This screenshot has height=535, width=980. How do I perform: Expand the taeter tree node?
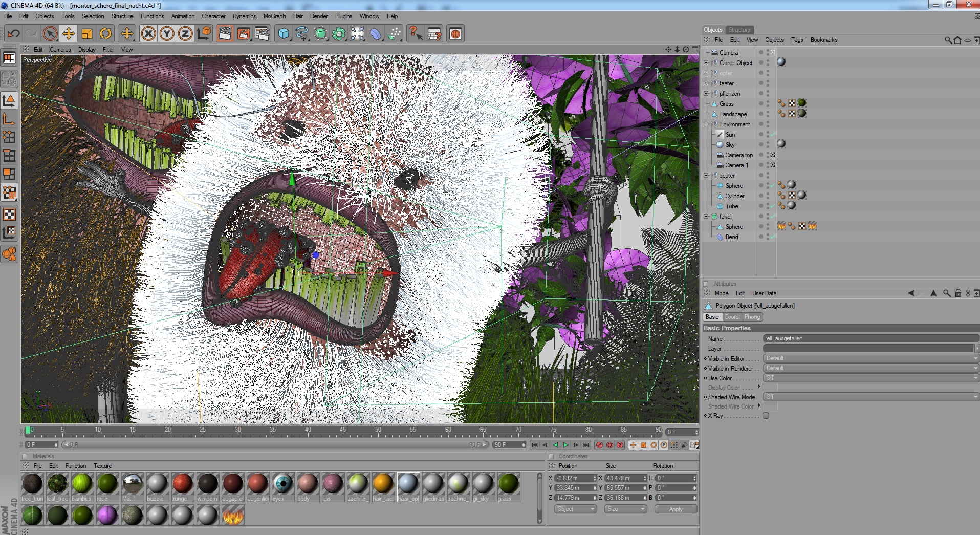point(706,83)
